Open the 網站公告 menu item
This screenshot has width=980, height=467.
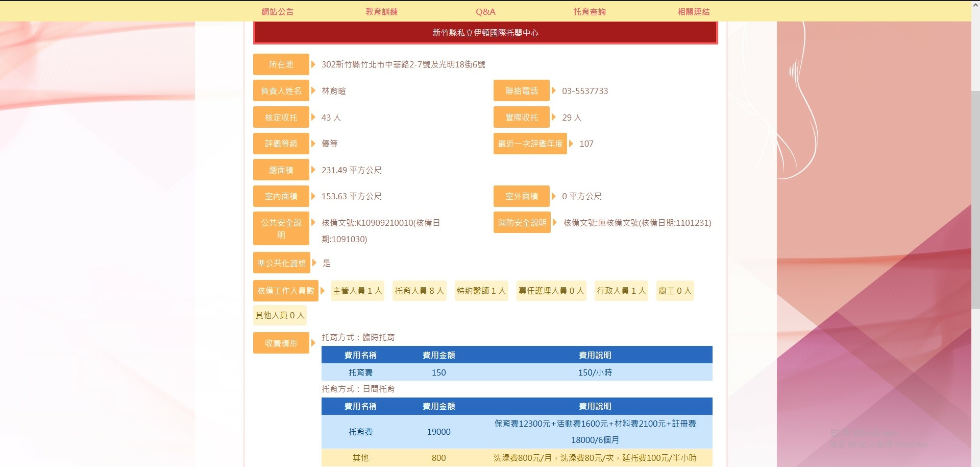click(x=278, y=11)
